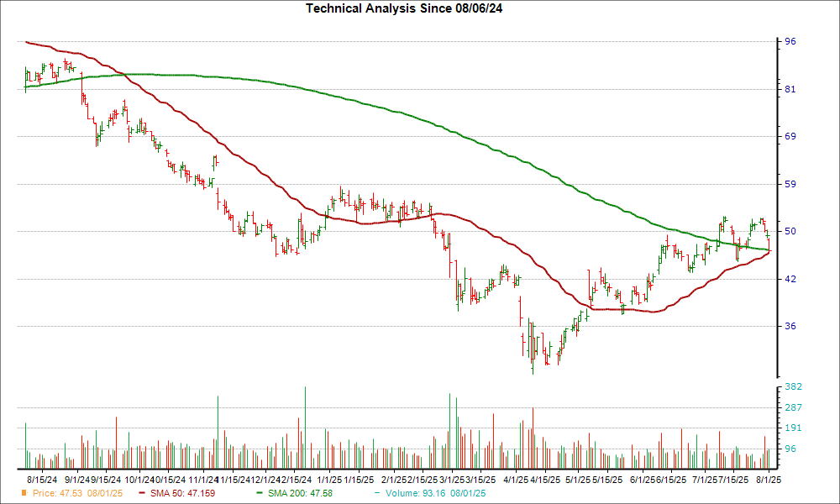Click the 81 price axis label

click(790, 89)
